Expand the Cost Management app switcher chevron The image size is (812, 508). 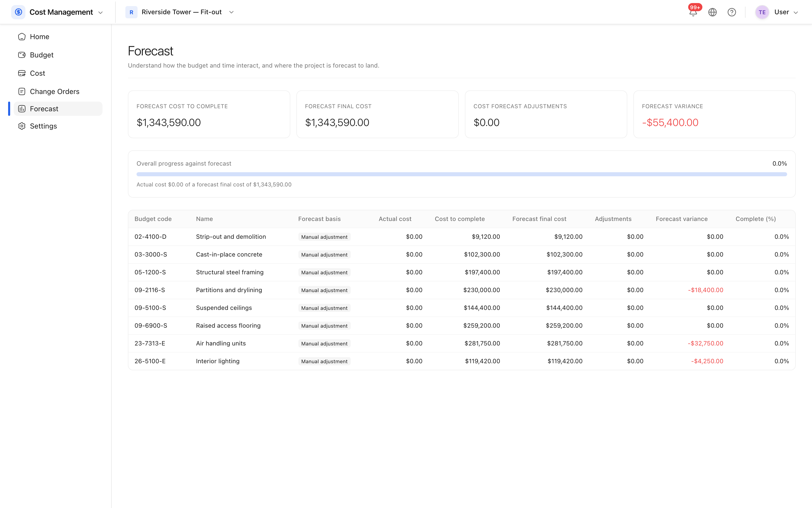click(x=100, y=13)
